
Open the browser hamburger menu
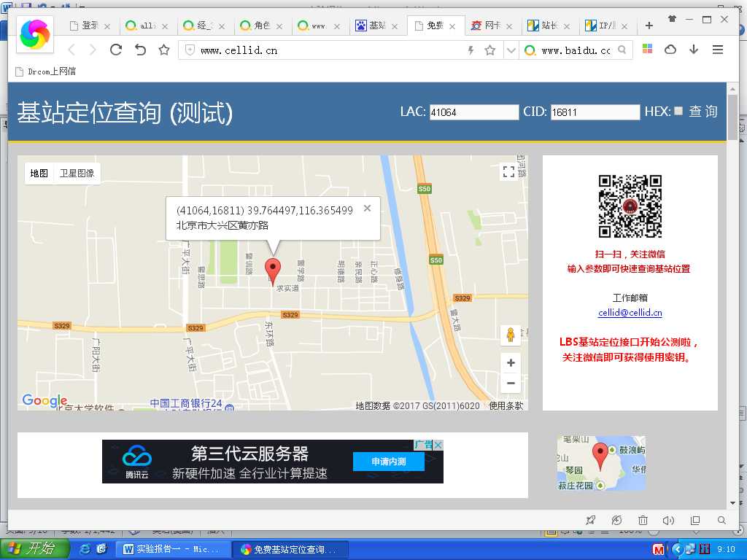[x=718, y=50]
